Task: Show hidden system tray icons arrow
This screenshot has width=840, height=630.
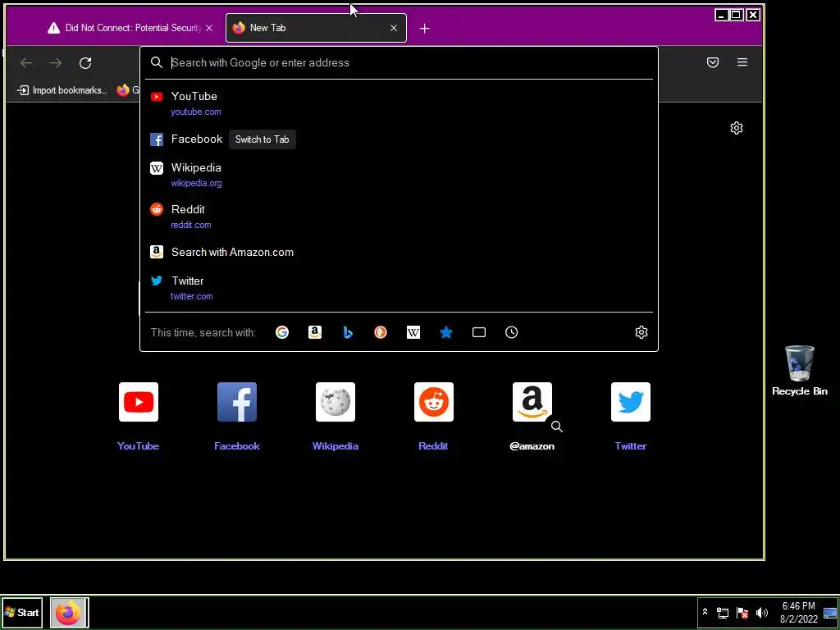Action: click(x=705, y=612)
